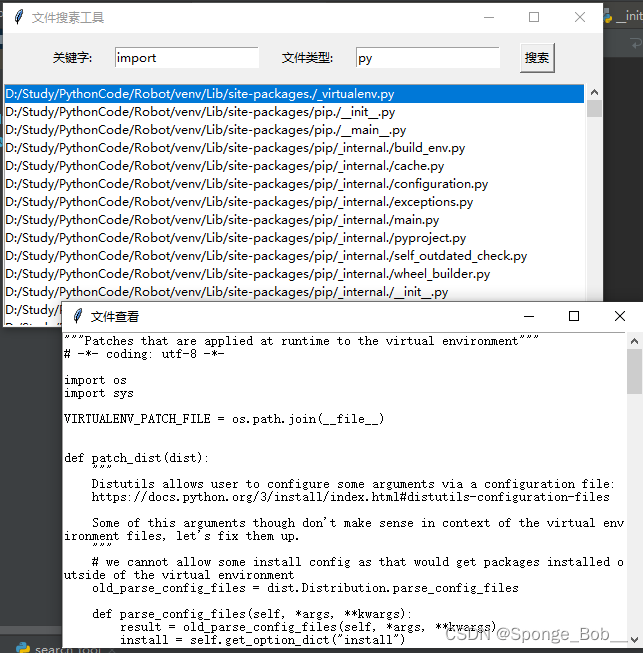
Task: Click the '# -*- coding: utf-8 -*-' line
Action: [x=144, y=354]
